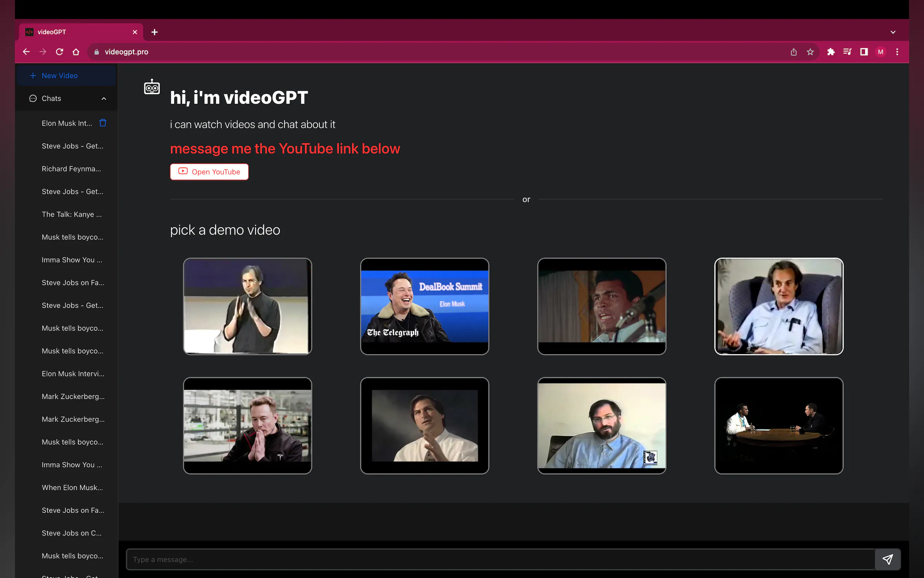Click the Open YouTube button
Viewport: 924px width, 578px height.
[x=209, y=172]
